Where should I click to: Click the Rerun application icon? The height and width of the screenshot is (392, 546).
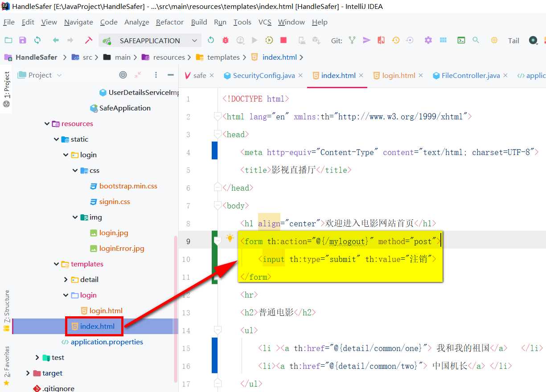pyautogui.click(x=211, y=40)
